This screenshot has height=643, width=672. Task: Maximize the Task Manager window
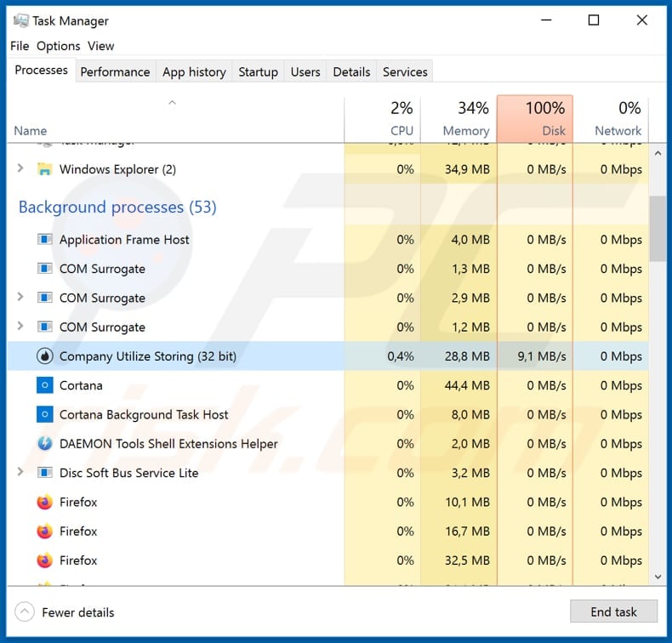(594, 20)
